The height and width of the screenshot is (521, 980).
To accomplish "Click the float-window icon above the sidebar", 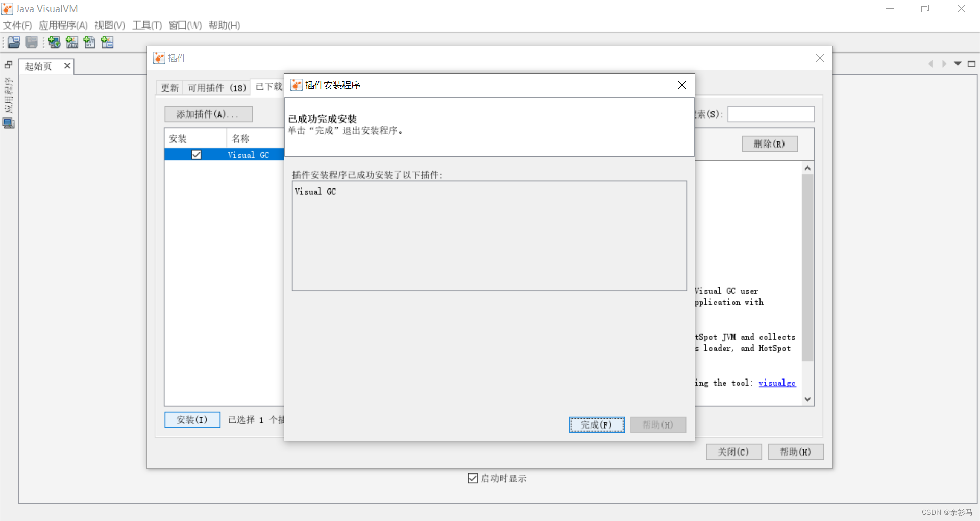I will (x=8, y=64).
